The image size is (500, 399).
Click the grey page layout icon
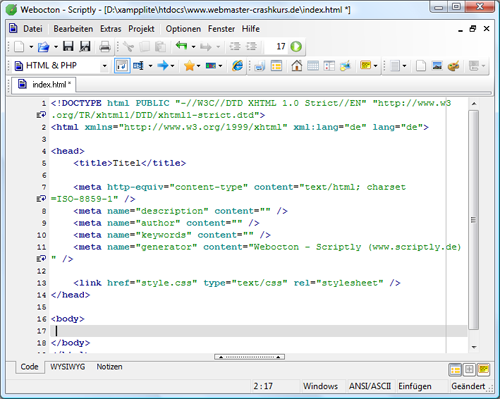[395, 66]
